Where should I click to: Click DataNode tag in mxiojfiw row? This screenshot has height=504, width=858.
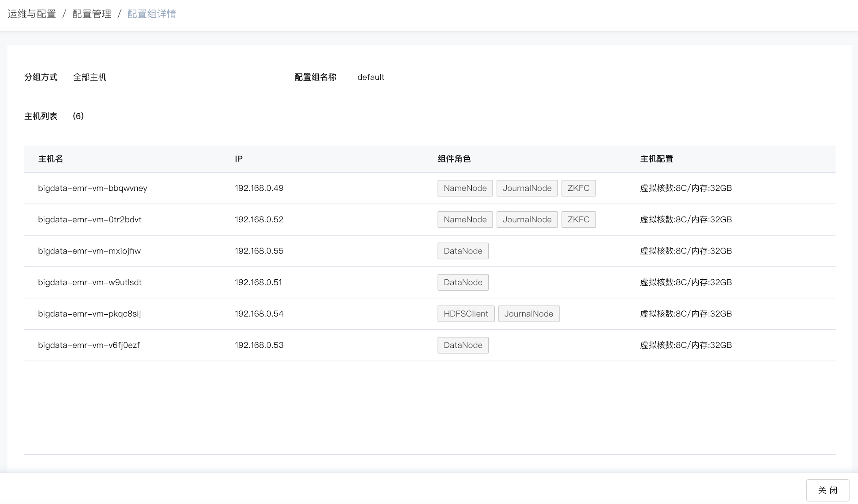(463, 251)
